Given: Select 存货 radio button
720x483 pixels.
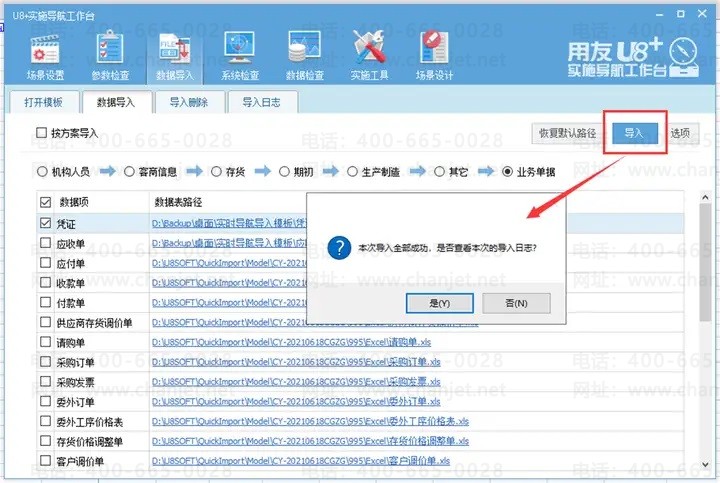Looking at the screenshot, I should point(216,172).
